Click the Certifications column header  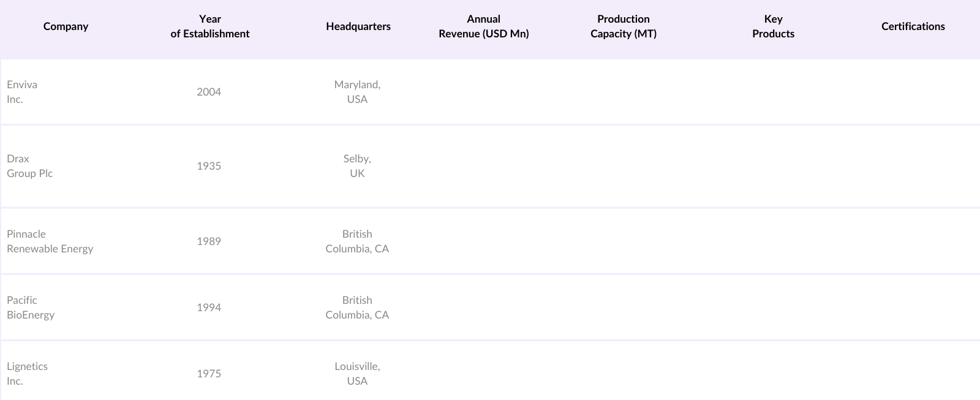(913, 26)
